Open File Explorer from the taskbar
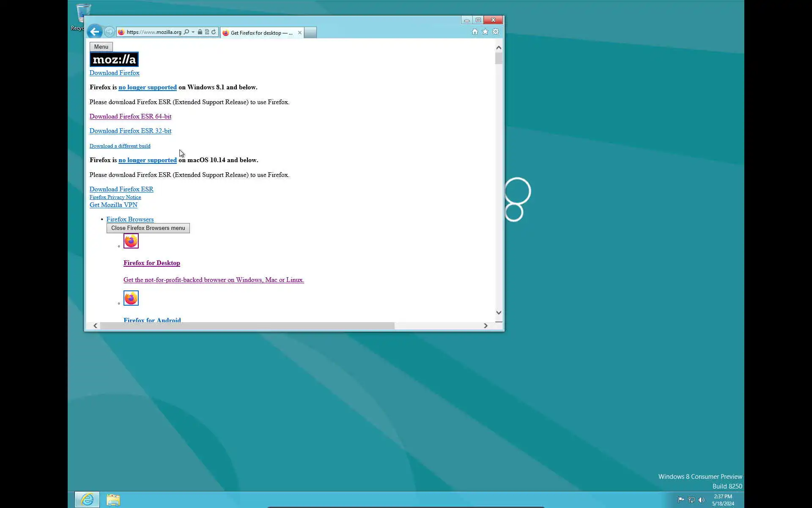 (113, 500)
